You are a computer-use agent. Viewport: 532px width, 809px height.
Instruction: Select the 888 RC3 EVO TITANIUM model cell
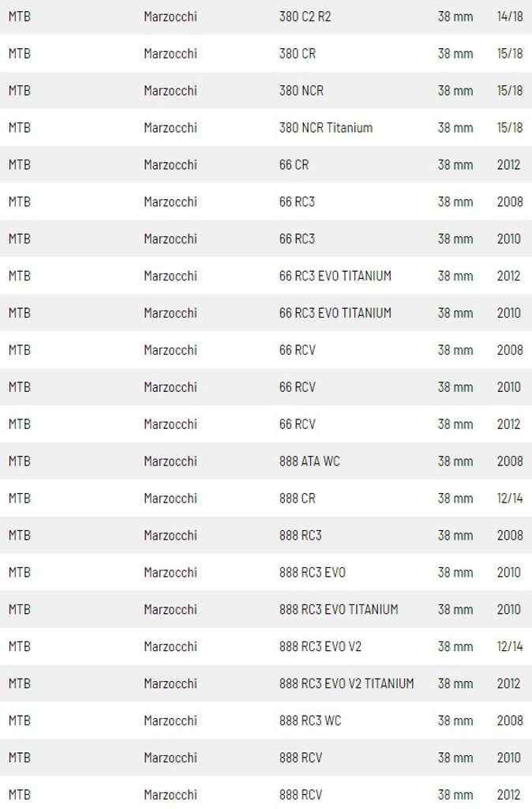click(x=338, y=609)
